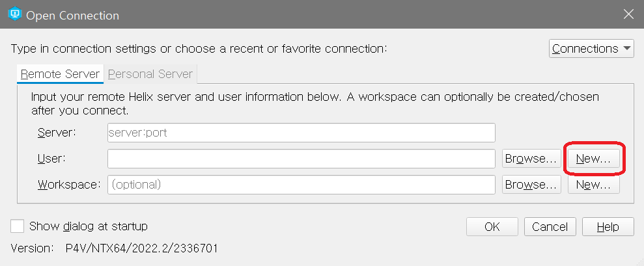The image size is (644, 266).
Task: Browse for an existing workspace
Action: pyautogui.click(x=531, y=185)
